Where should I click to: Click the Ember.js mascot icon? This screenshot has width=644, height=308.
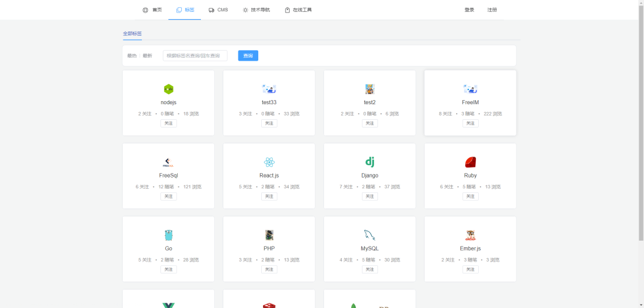tap(470, 235)
